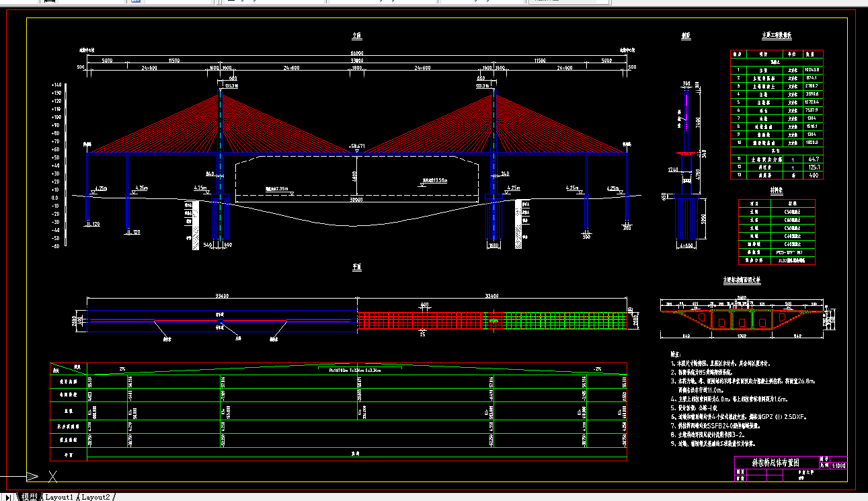Open the Layout1 tab

pyautogui.click(x=59, y=497)
